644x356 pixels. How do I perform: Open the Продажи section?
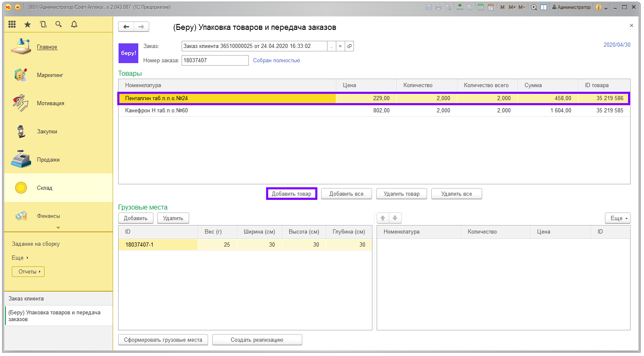(48, 160)
